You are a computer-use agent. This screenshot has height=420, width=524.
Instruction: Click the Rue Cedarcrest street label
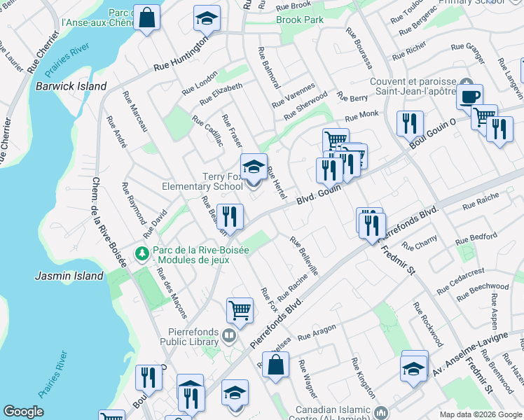pyautogui.click(x=460, y=281)
